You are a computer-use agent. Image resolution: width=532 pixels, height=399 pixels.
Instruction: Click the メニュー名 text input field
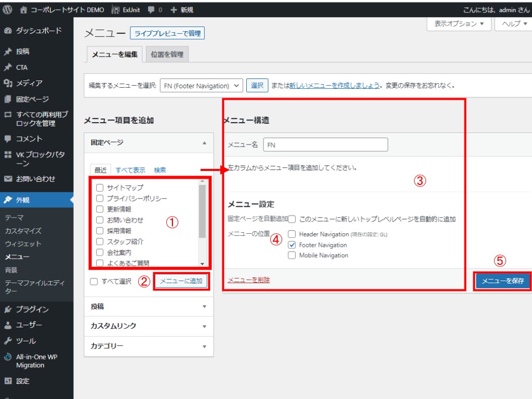coord(325,145)
